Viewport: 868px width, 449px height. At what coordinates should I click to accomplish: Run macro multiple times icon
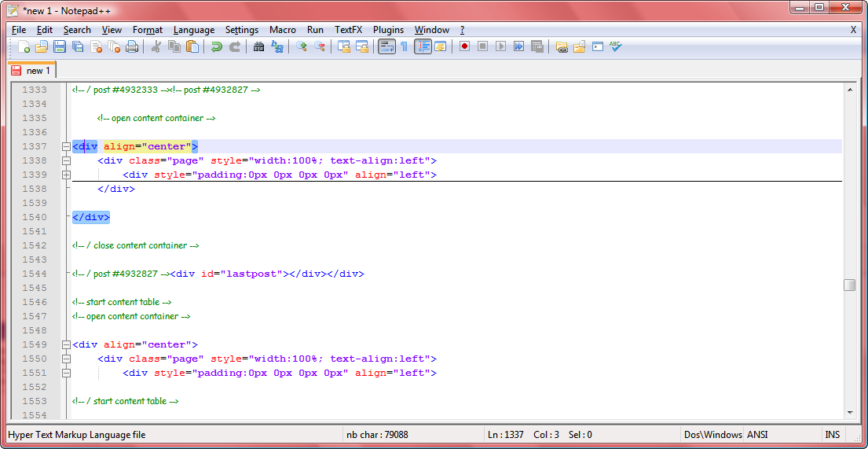point(518,47)
